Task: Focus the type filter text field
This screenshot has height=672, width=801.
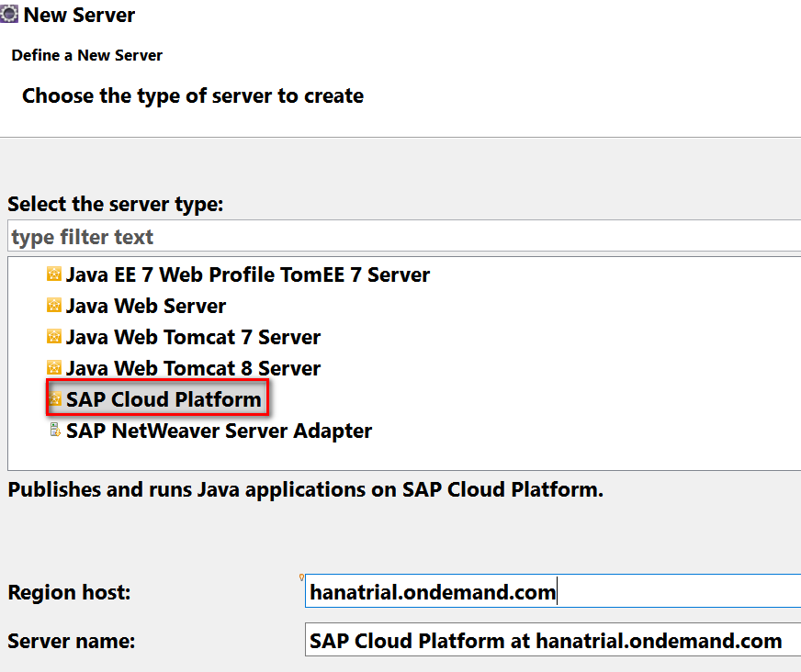Action: pyautogui.click(x=404, y=237)
